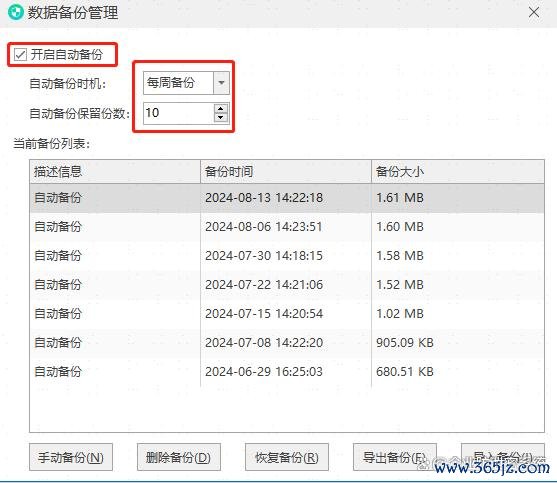The image size is (557, 483).
Task: Close the 数据备份管理 dialog
Action: pyautogui.click(x=534, y=12)
